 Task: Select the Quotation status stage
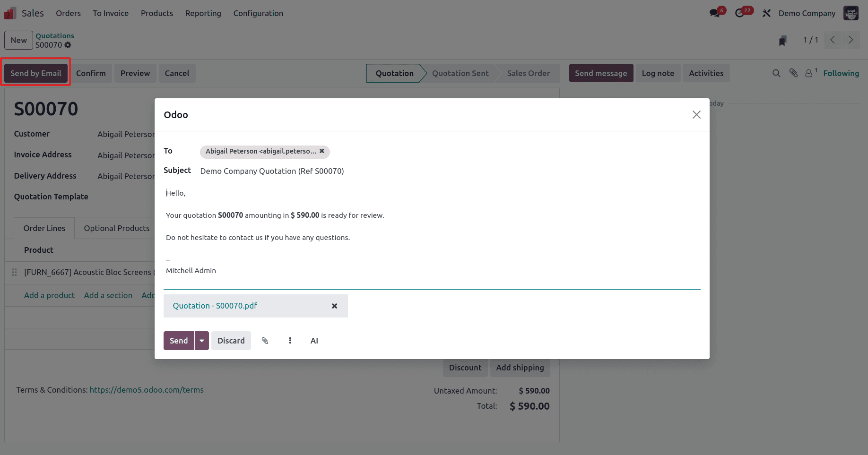[395, 73]
